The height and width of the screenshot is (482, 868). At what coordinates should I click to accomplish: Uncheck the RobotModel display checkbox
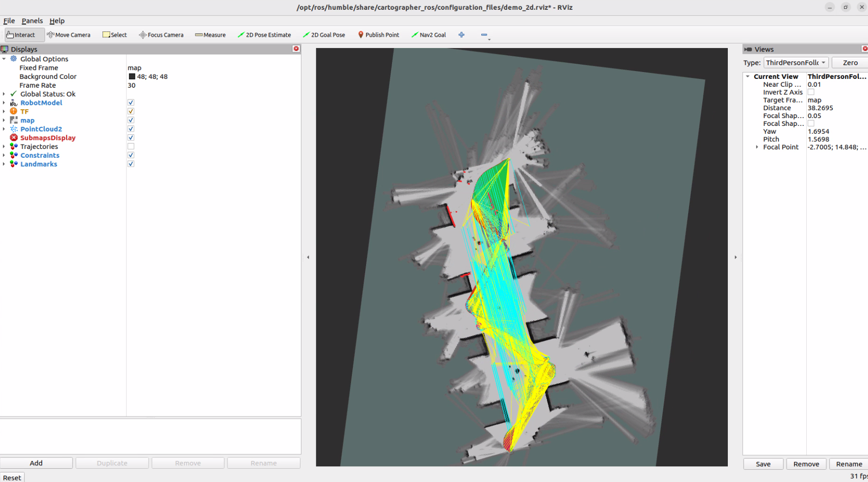pyautogui.click(x=131, y=103)
